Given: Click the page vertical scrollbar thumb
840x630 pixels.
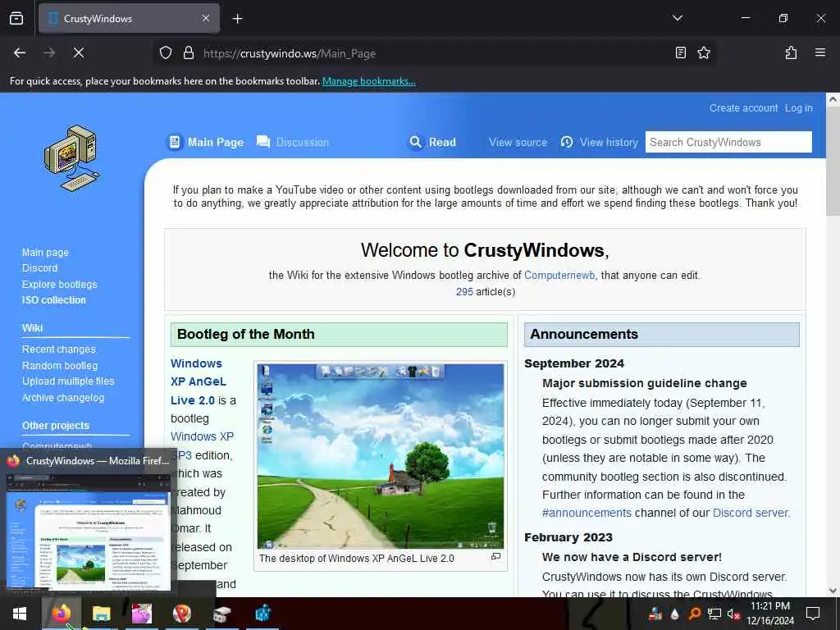Looking at the screenshot, I should [833, 162].
